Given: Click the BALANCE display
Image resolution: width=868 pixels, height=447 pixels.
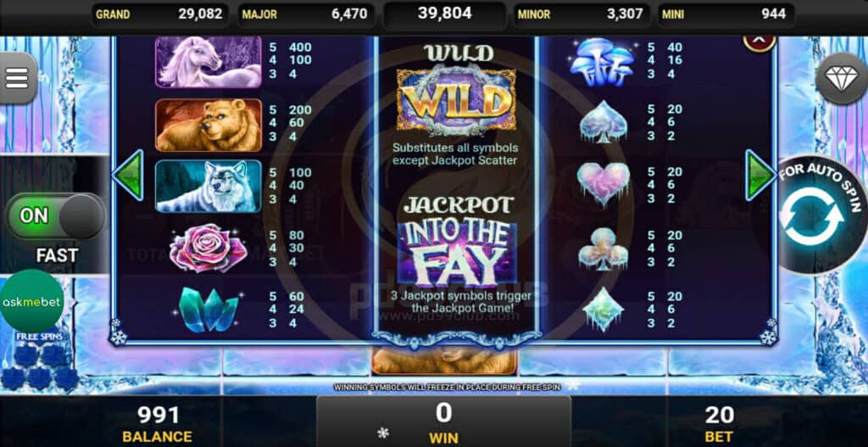Looking at the screenshot, I should pyautogui.click(x=158, y=424).
